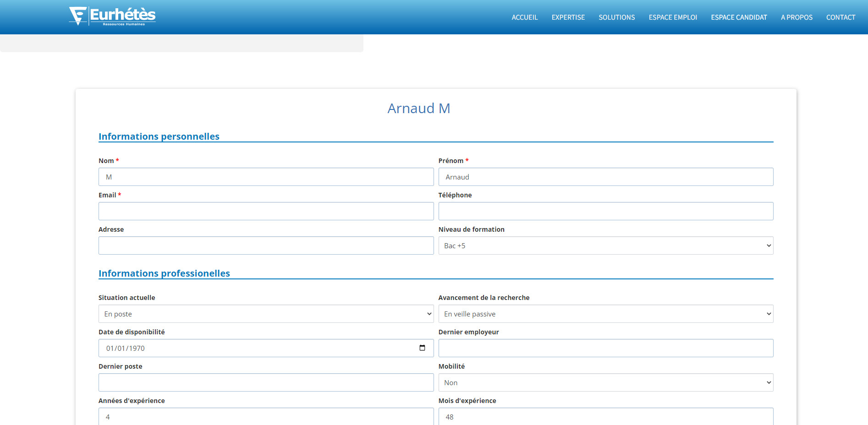Click the Dernier employeur label

point(468,332)
